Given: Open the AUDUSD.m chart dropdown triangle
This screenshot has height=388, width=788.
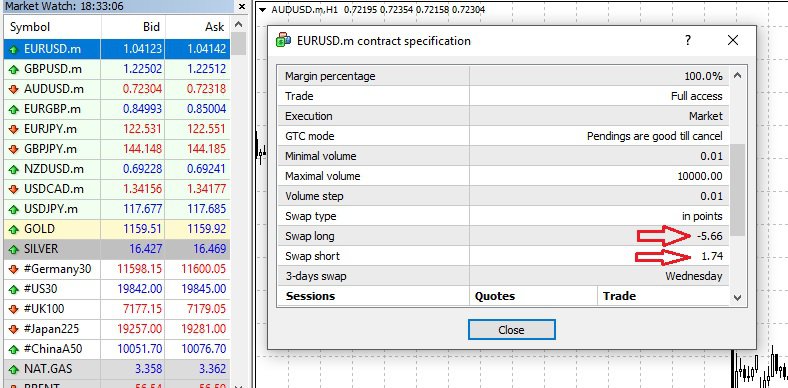Looking at the screenshot, I should coord(262,10).
